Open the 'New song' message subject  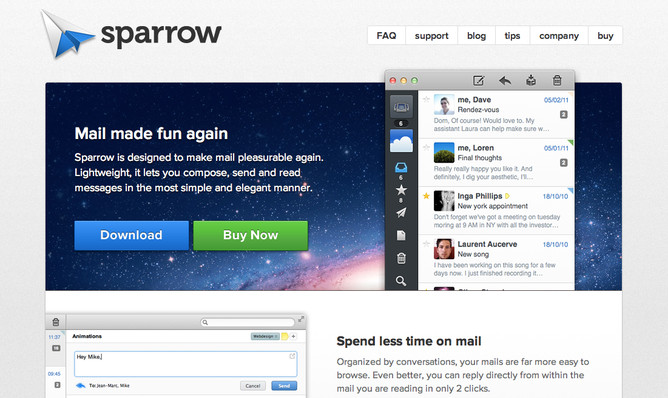[x=473, y=254]
